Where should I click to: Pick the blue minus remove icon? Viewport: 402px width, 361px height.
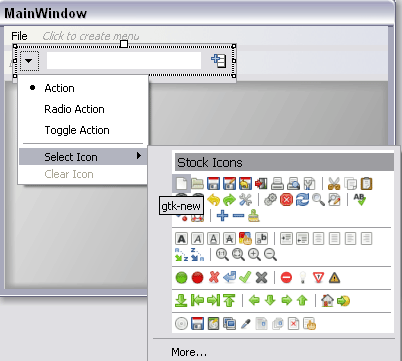238,216
